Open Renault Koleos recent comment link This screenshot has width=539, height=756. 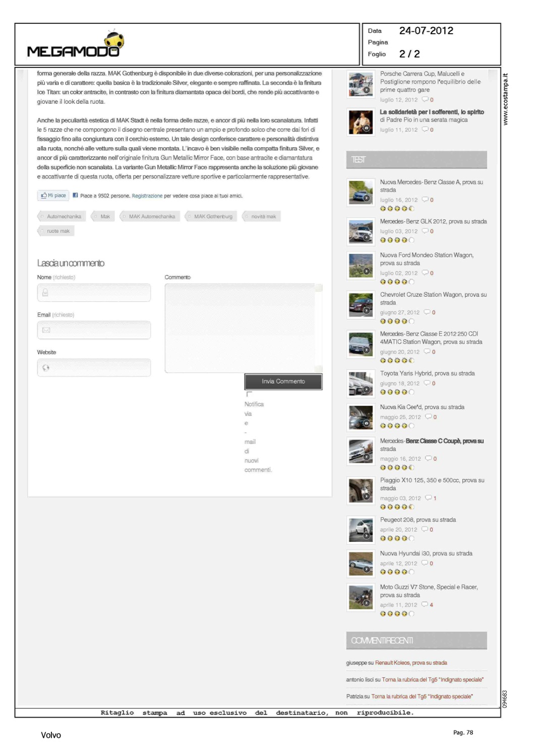(410, 663)
